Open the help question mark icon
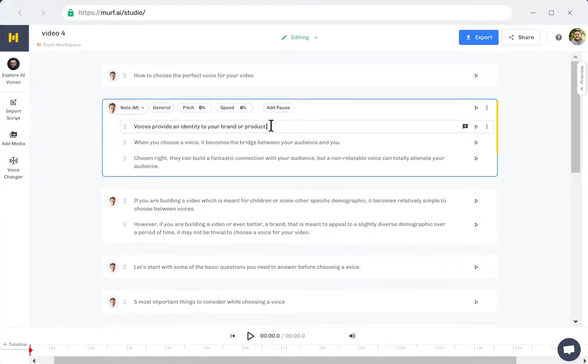The width and height of the screenshot is (588, 364). pos(559,38)
